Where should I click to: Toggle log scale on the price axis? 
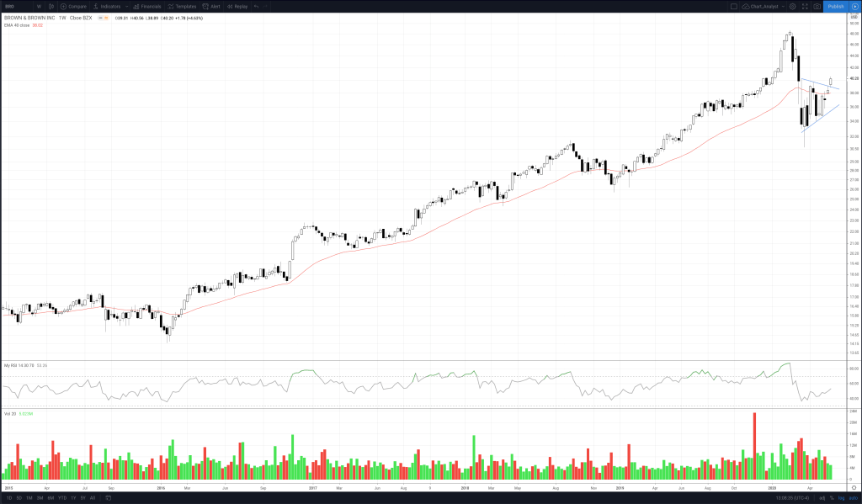(x=840, y=498)
